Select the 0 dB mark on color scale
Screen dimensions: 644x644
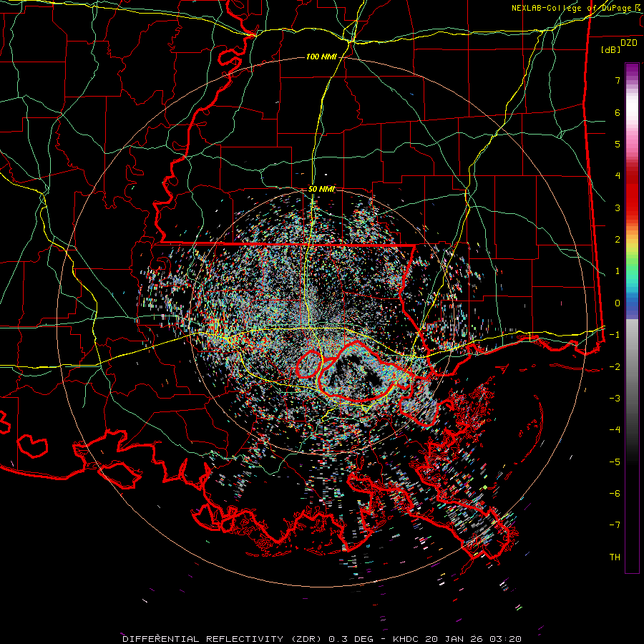[x=618, y=303]
